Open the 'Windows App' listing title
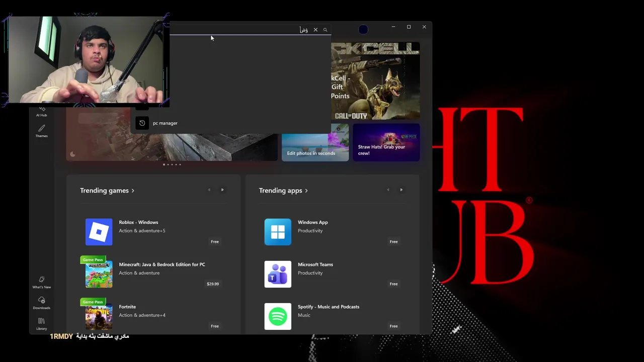Image resolution: width=644 pixels, height=362 pixels. pos(312,222)
